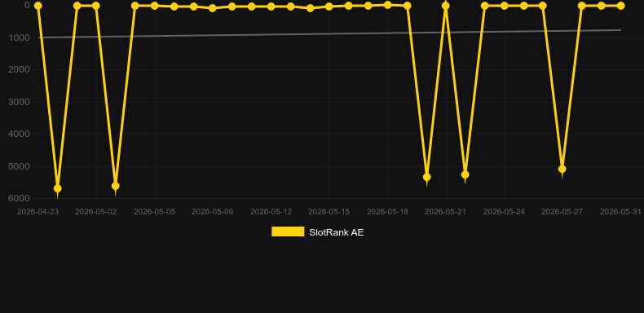This screenshot has width=644, height=313.
Task: Click the x-axis label 2026-05-05
Action: tap(154, 212)
